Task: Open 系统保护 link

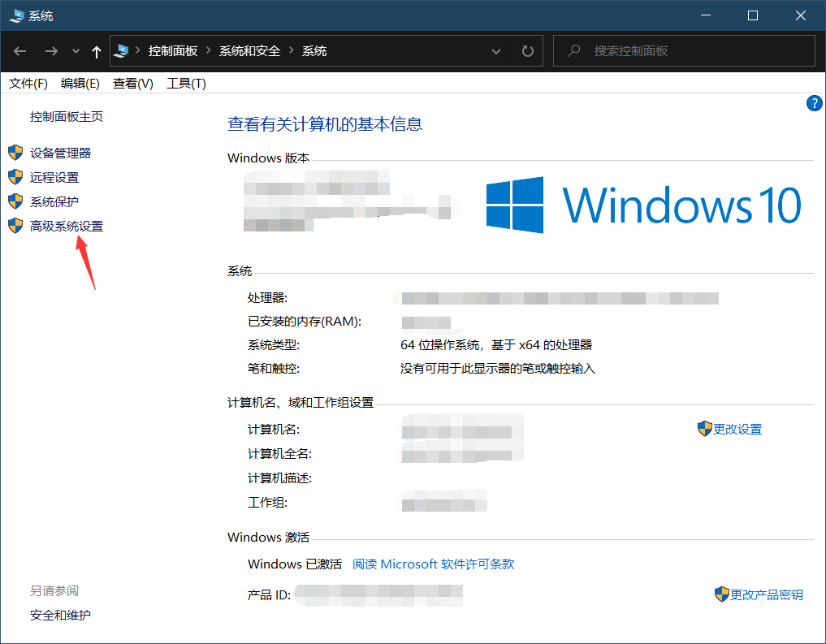Action: [54, 201]
